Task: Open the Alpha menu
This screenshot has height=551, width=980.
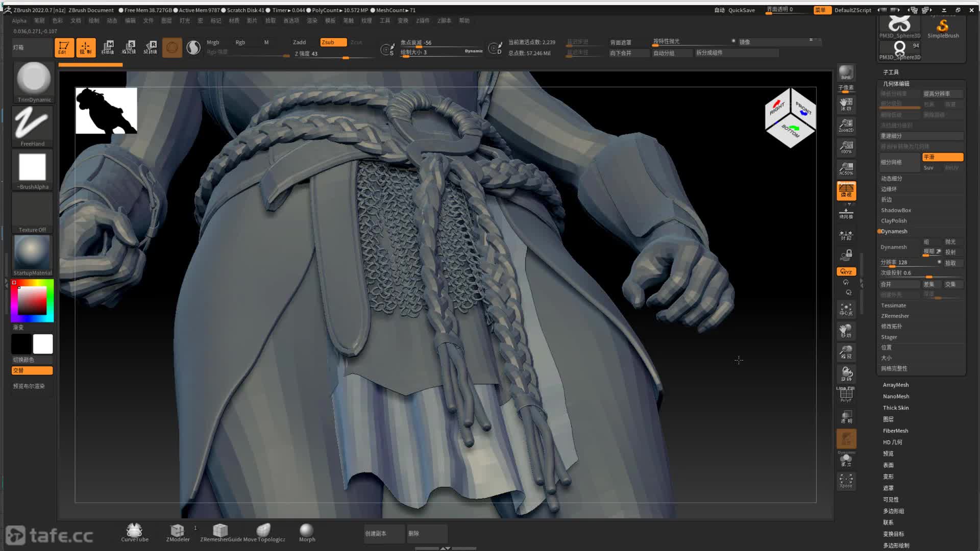Action: [x=19, y=21]
